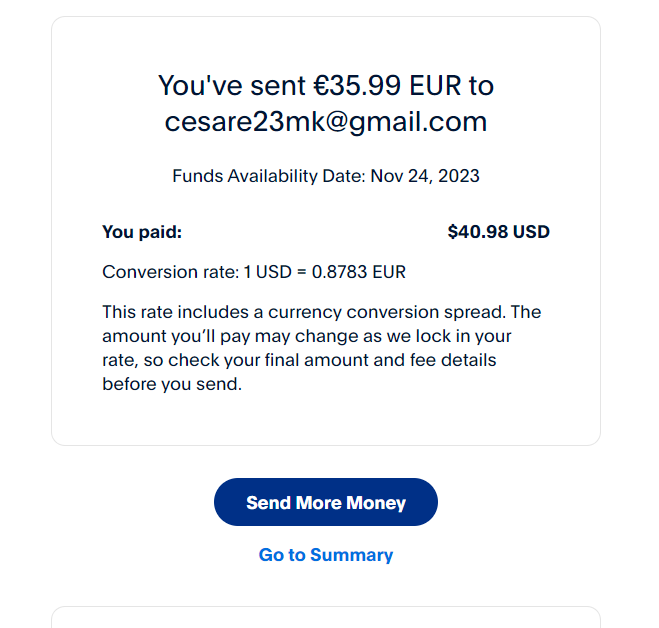Click the Funds Availability Date label
Image resolution: width=659 pixels, height=628 pixels.
(269, 176)
